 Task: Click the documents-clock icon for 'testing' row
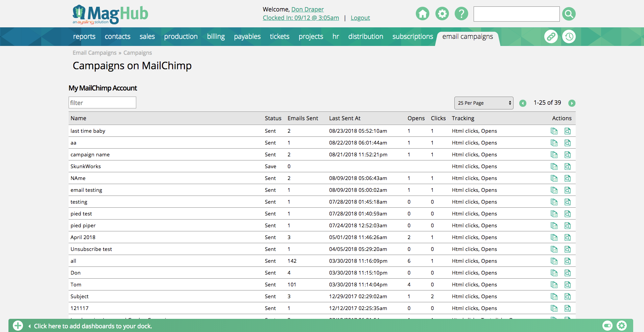pyautogui.click(x=554, y=202)
